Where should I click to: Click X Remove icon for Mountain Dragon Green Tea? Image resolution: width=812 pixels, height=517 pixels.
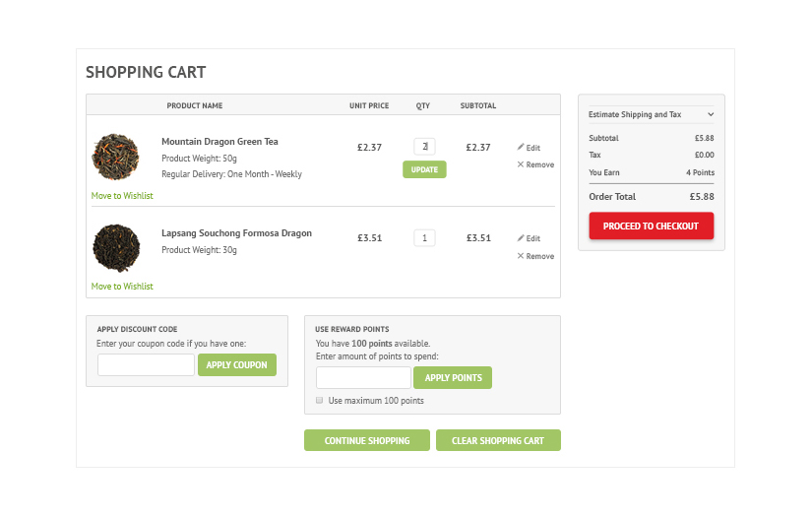tap(521, 164)
